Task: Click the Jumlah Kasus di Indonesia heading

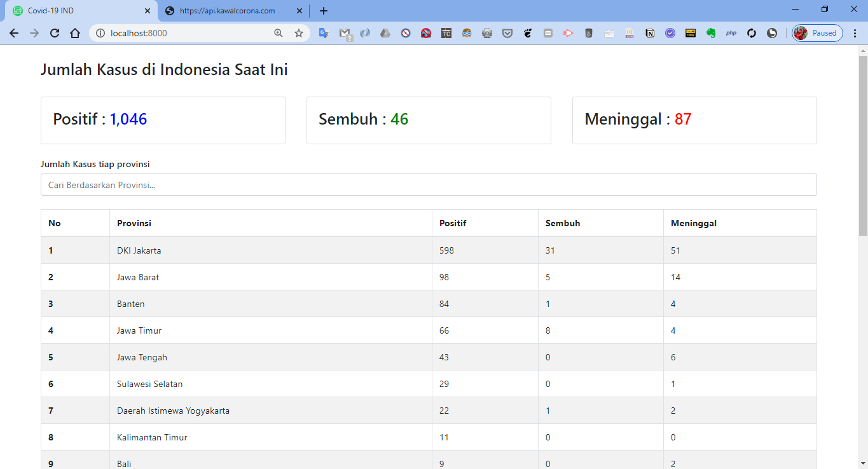Action: 164,69
